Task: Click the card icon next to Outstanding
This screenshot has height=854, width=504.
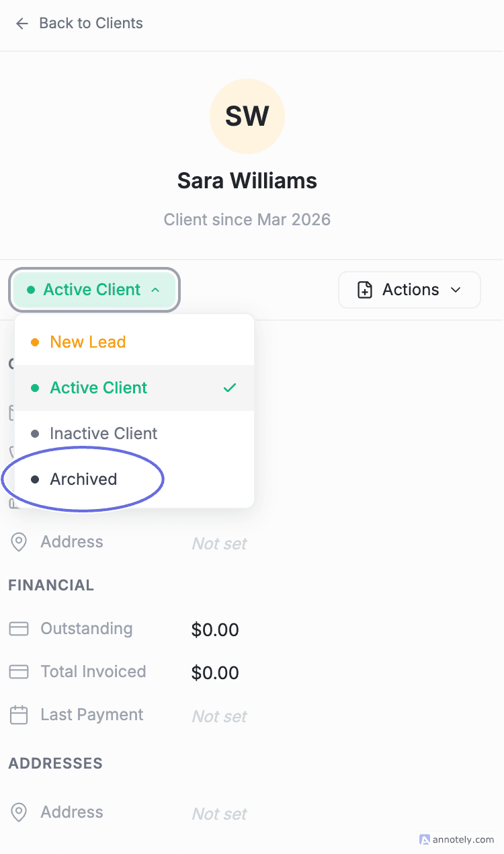Action: (x=18, y=629)
